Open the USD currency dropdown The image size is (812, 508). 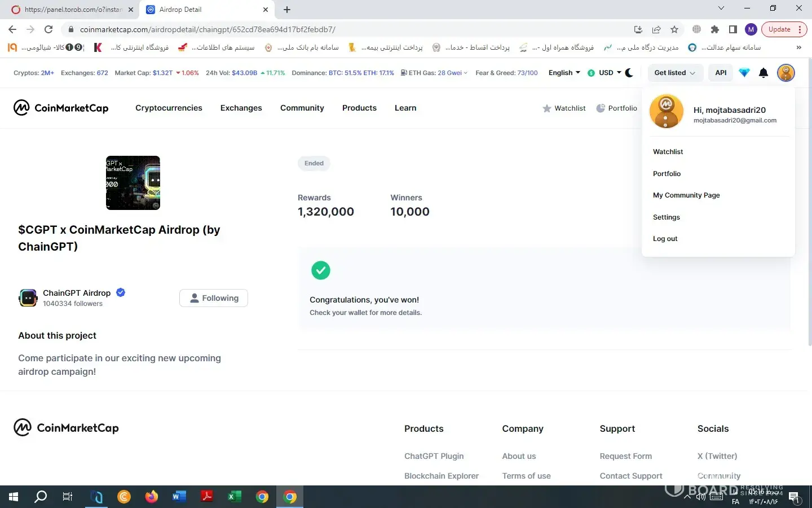pyautogui.click(x=604, y=73)
